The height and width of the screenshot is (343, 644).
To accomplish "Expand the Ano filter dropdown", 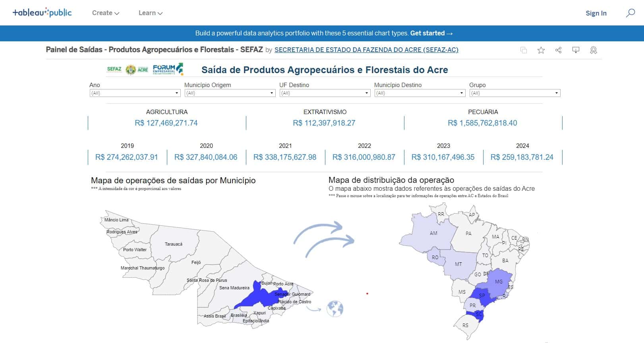I will coord(135,93).
